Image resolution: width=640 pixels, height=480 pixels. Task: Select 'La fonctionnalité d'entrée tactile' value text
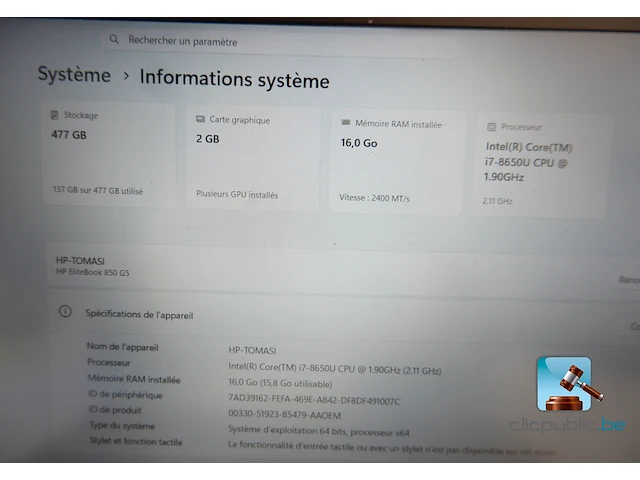pyautogui.click(x=391, y=448)
